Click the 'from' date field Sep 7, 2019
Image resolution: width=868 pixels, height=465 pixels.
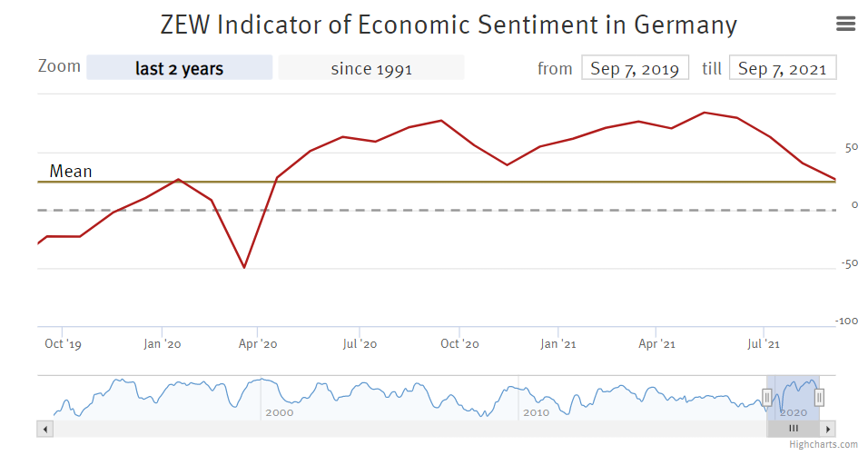tap(635, 68)
